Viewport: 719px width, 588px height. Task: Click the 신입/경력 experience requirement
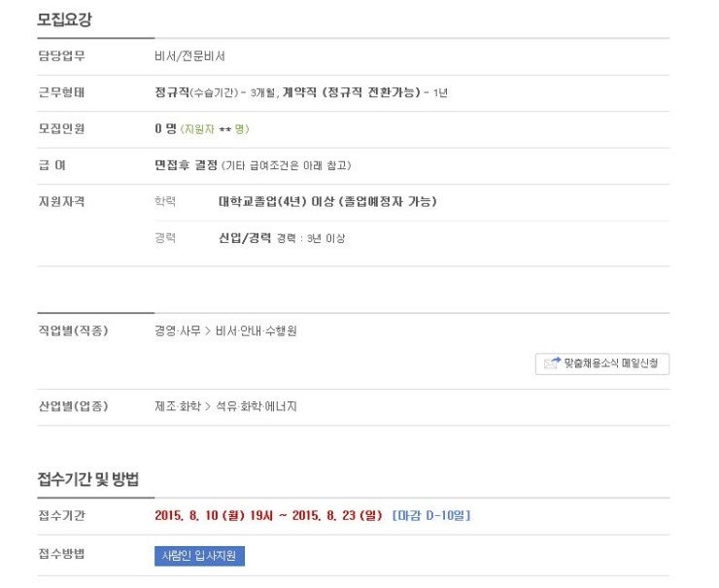[x=245, y=238]
